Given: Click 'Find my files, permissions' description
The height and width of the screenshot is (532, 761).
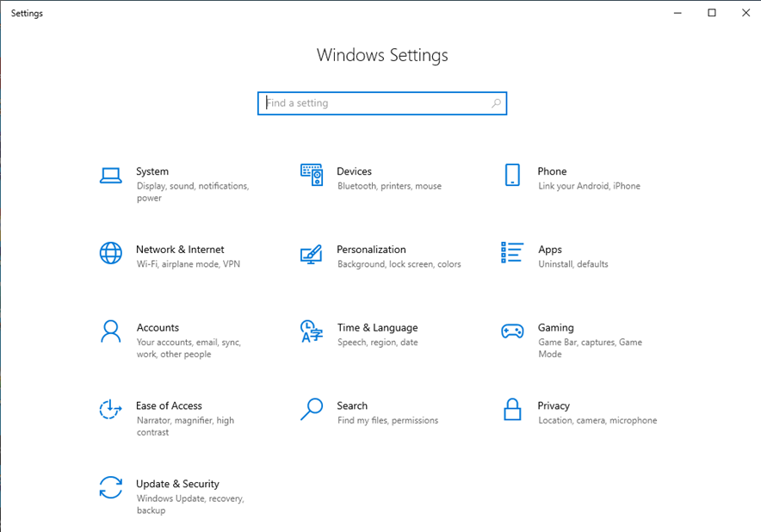Looking at the screenshot, I should [x=387, y=420].
